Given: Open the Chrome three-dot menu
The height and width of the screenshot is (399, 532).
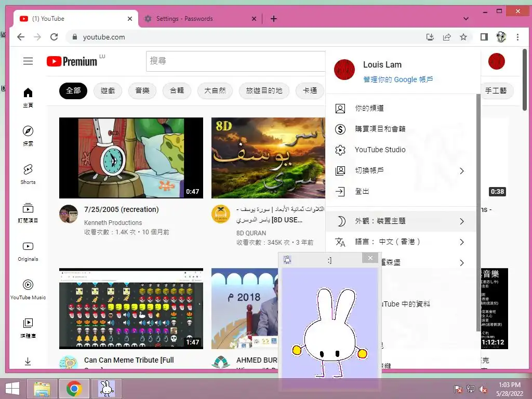Looking at the screenshot, I should point(518,37).
